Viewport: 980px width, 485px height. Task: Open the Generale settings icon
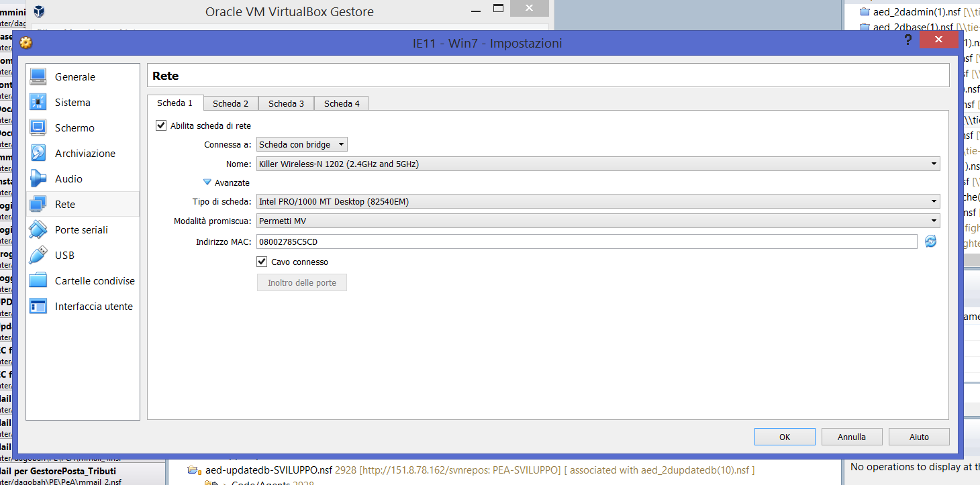coord(38,77)
